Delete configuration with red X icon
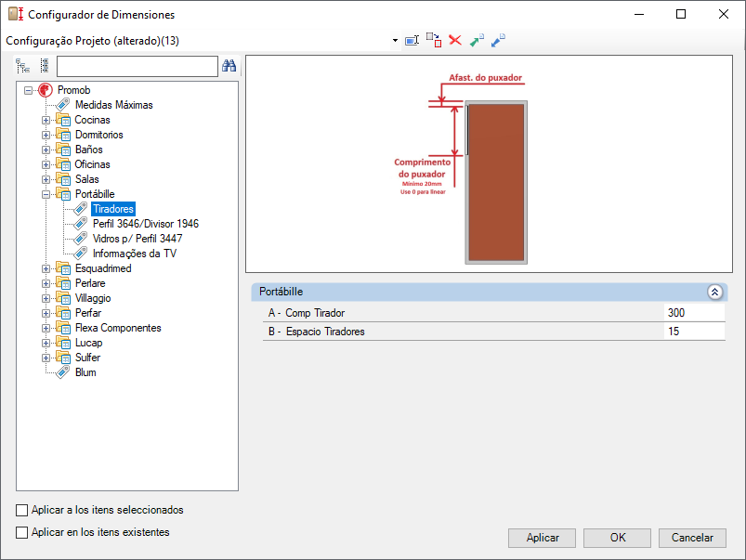This screenshot has height=560, width=746. point(455,41)
